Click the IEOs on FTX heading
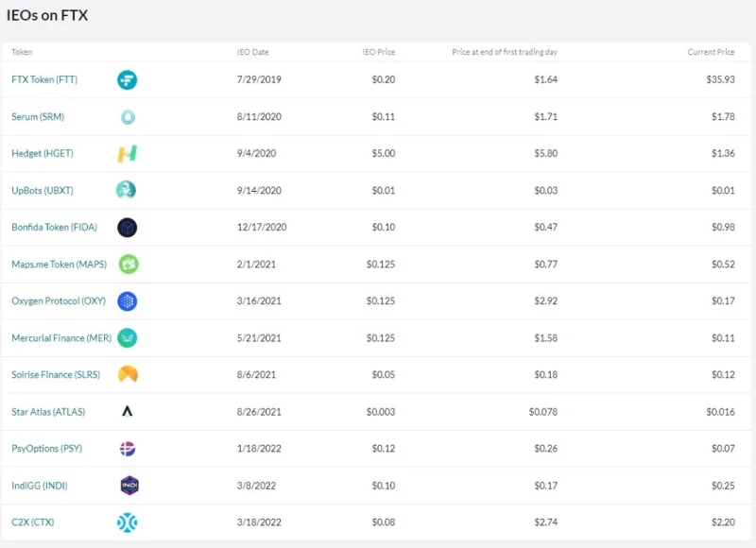 [x=47, y=15]
